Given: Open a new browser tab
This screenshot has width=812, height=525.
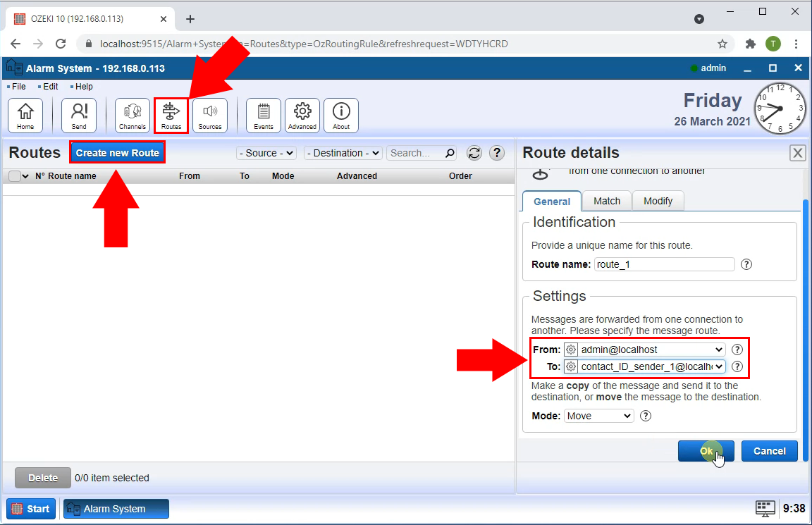Looking at the screenshot, I should tap(190, 19).
